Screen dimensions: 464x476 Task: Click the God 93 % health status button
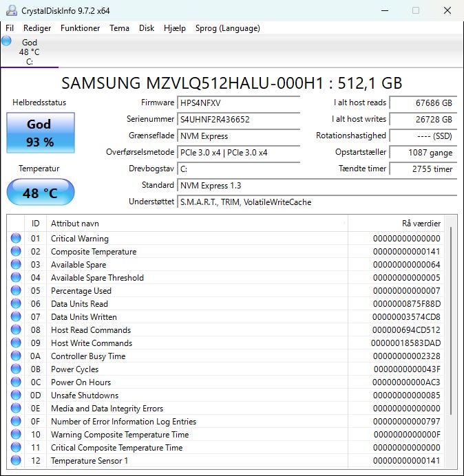point(40,132)
